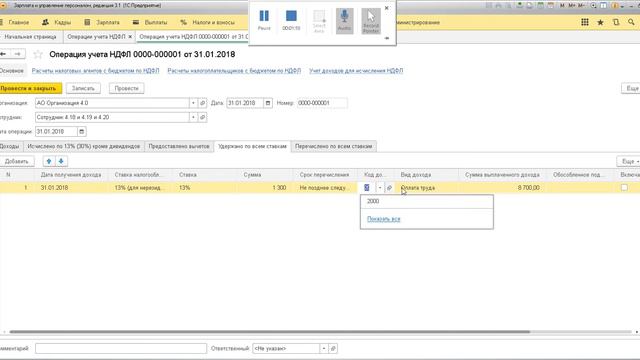Switch to Доходы tab
The width and height of the screenshot is (640, 360).
(10, 146)
